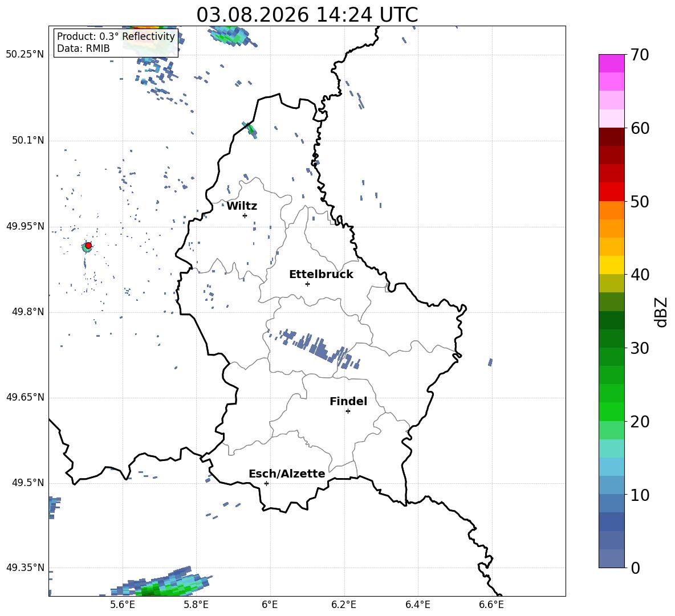Click the bright green 20 dBZ colorbar segment
This screenshot has width=675, height=616.
point(611,411)
